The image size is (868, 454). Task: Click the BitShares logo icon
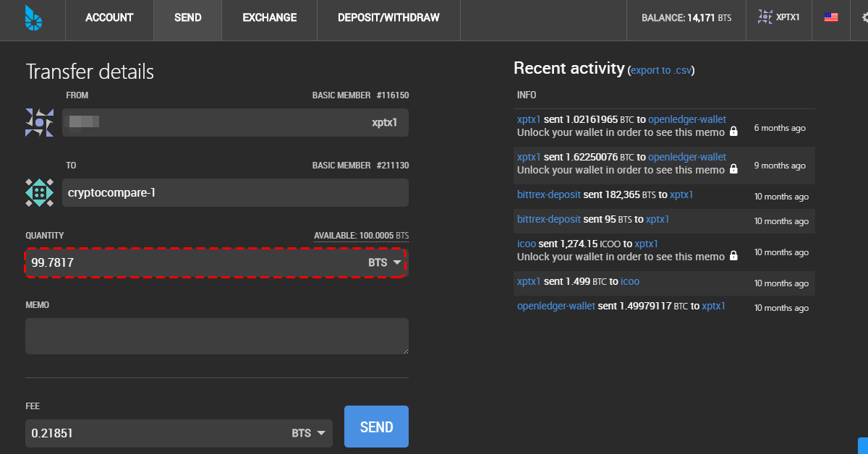33,19
